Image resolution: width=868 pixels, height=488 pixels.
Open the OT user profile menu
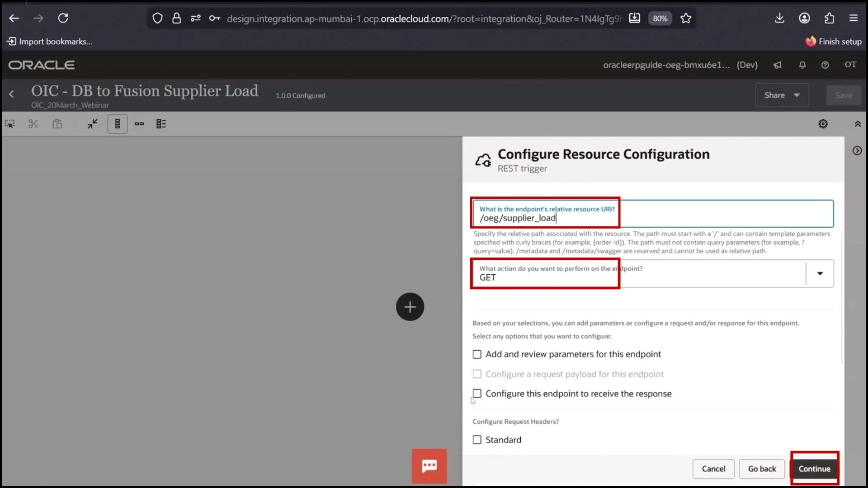(x=850, y=65)
